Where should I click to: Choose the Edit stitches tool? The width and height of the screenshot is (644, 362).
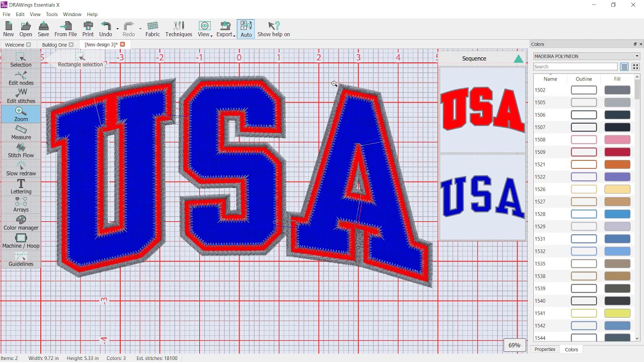click(21, 96)
